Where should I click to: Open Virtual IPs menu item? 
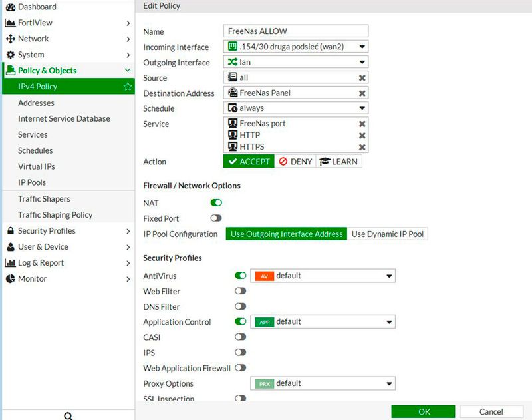(x=68, y=166)
